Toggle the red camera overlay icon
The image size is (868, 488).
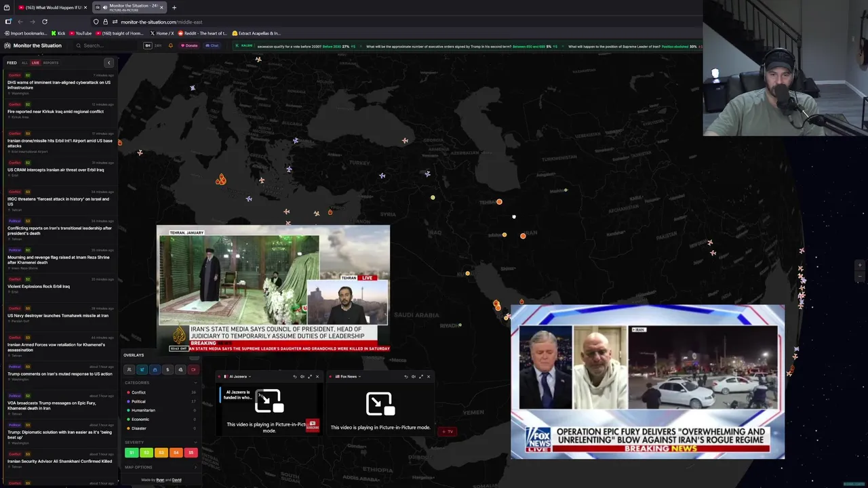click(x=193, y=369)
